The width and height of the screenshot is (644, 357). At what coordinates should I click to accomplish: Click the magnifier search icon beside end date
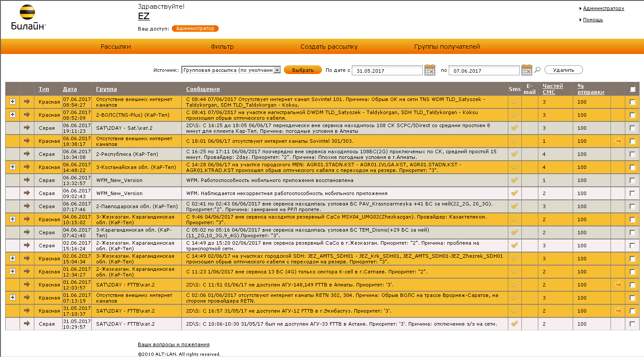537,70
